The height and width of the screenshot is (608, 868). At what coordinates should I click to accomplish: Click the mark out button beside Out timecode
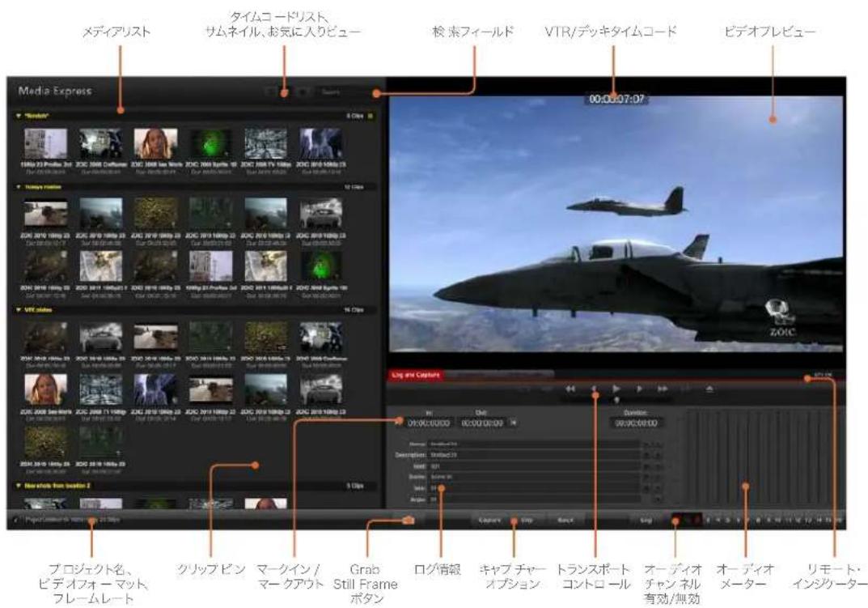pos(513,423)
